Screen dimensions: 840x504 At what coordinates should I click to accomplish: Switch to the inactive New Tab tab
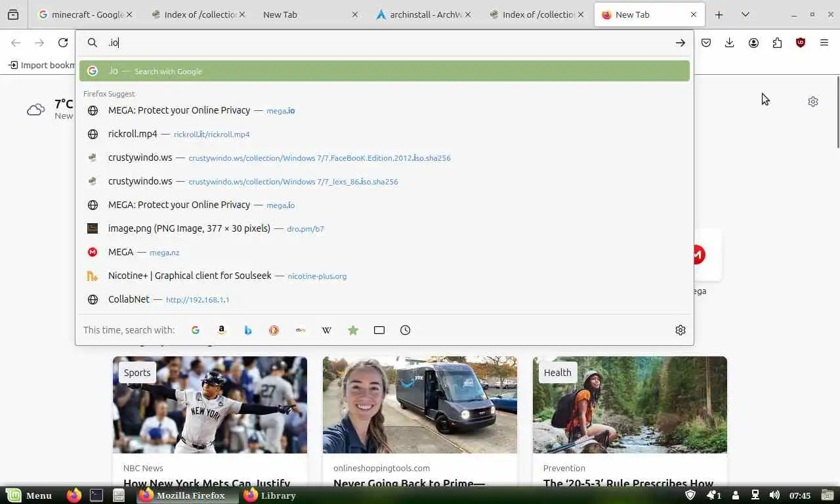click(x=310, y=14)
